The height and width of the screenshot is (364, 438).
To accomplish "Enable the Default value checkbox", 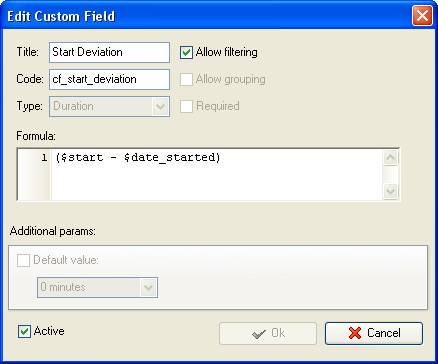I will (23, 260).
